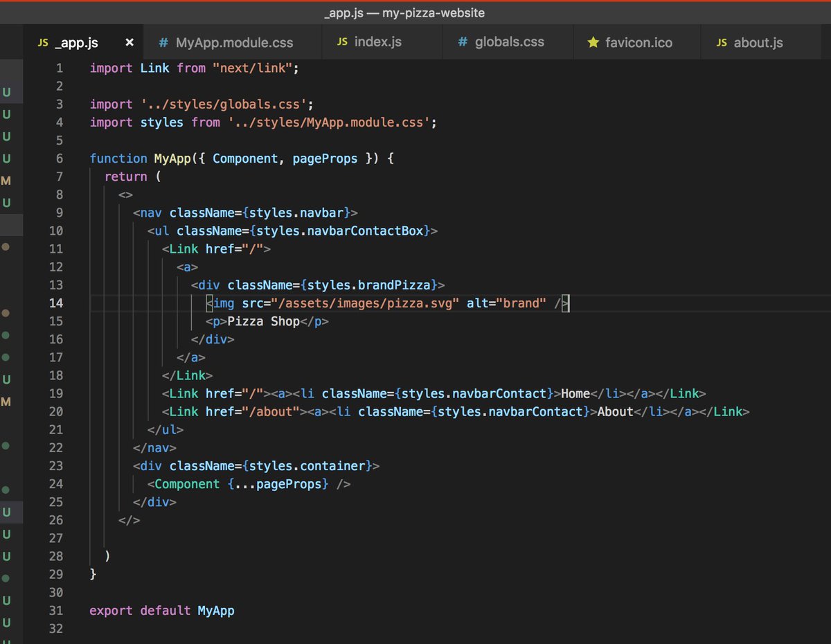Open the globals.css tab
The height and width of the screenshot is (644, 831).
pyautogui.click(x=508, y=42)
